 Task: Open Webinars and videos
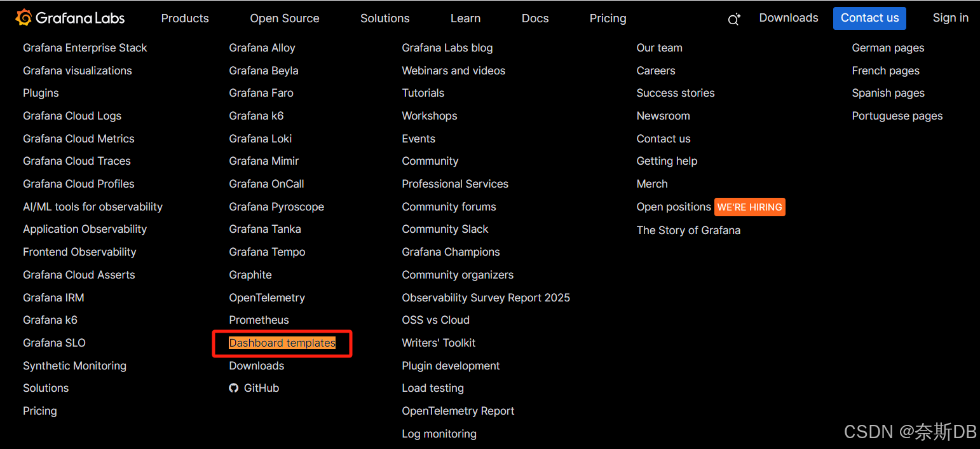(x=454, y=71)
